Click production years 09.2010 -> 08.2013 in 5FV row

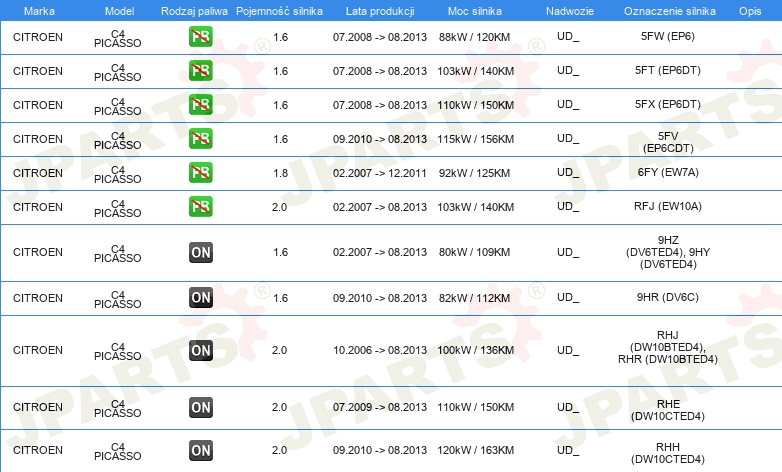coord(380,139)
